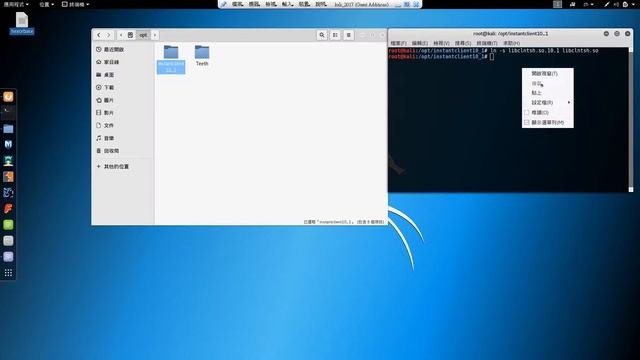Viewport: 640px width, 360px height.
Task: Open 其他的位置 (Other Locations) in sidebar
Action: tap(122, 167)
